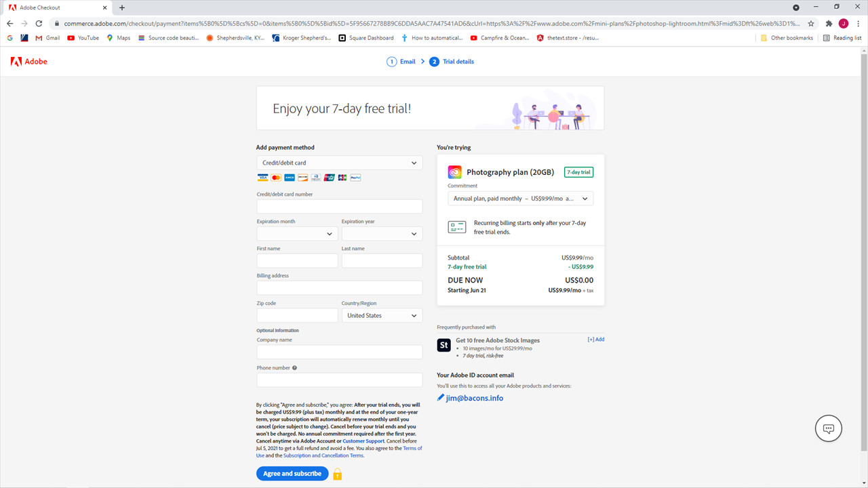The width and height of the screenshot is (868, 488).
Task: Open the Subscription and Cancellation Terms link
Action: [x=323, y=455]
